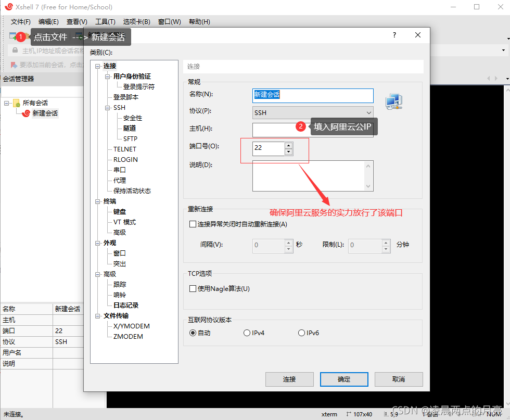Click the network computers icon in dialog
510x420 pixels.
[394, 101]
